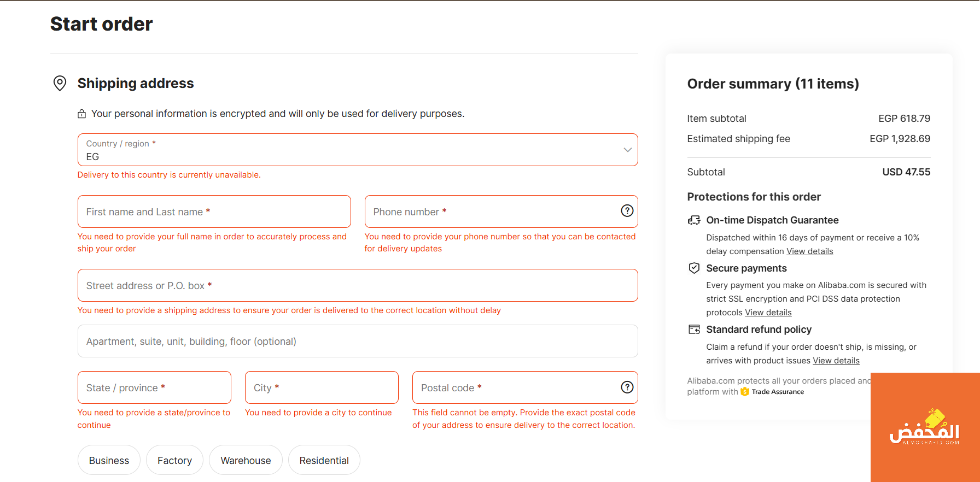Click the 'provide a city to continue' error
980x482 pixels.
(318, 413)
